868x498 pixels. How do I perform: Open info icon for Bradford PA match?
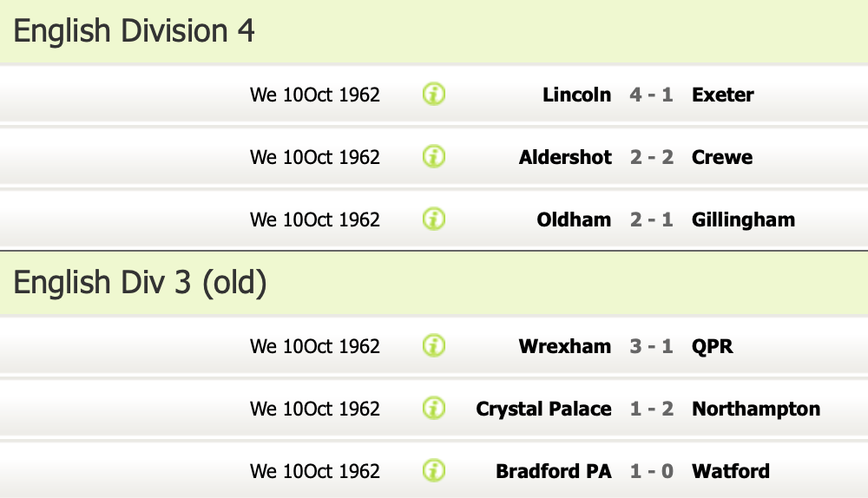(x=434, y=471)
